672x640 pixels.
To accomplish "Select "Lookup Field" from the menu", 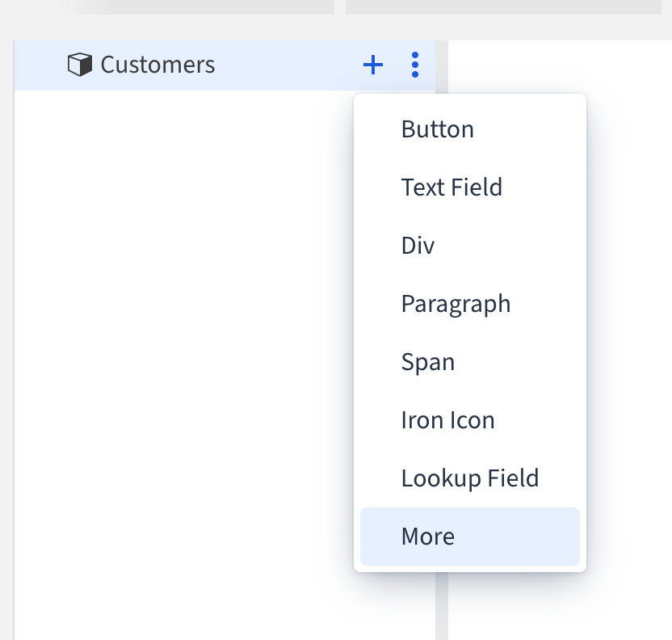I will pos(470,478).
